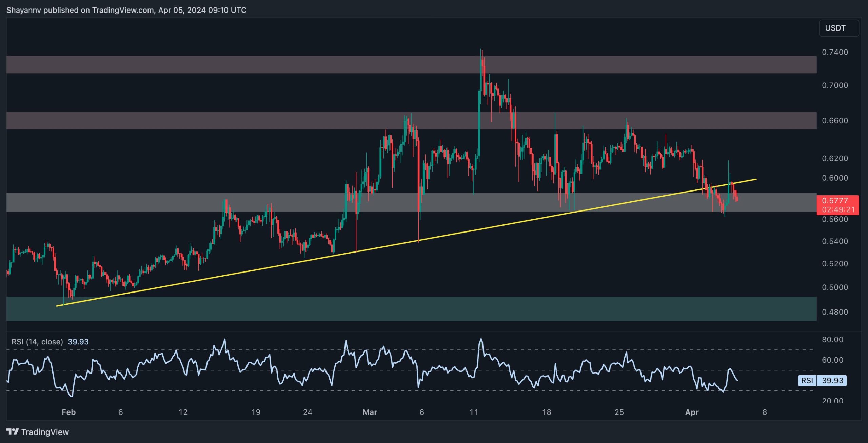
Task: Select the resistance zone near 0.6600
Action: (x=411, y=121)
